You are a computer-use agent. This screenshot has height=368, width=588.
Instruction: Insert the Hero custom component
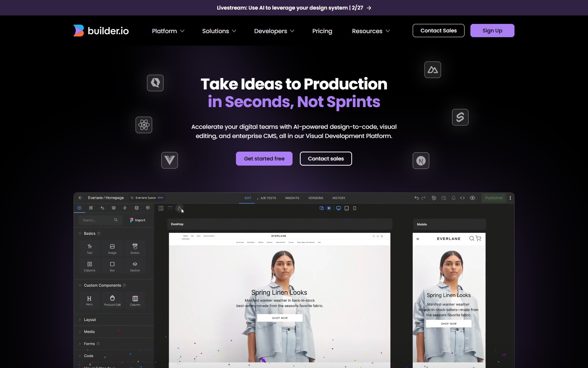[89, 300]
